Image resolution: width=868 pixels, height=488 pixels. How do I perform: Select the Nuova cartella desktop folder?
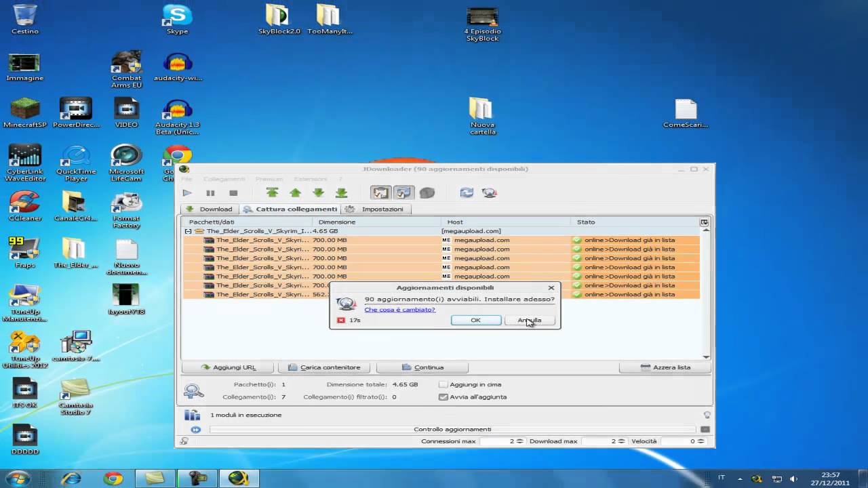click(482, 116)
